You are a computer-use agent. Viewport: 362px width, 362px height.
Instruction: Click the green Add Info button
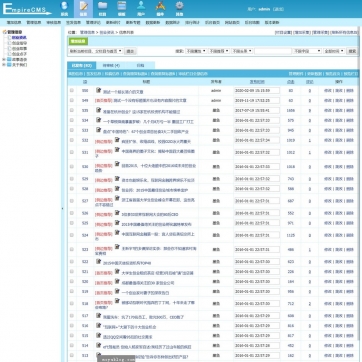[x=78, y=41]
